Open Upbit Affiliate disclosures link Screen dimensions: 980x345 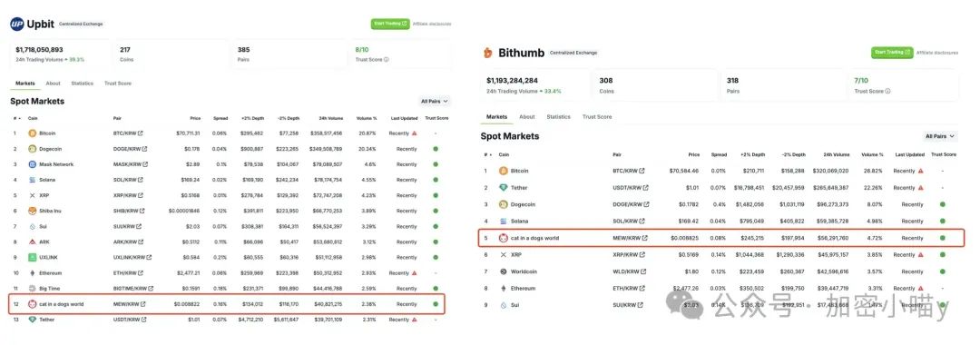[431, 24]
